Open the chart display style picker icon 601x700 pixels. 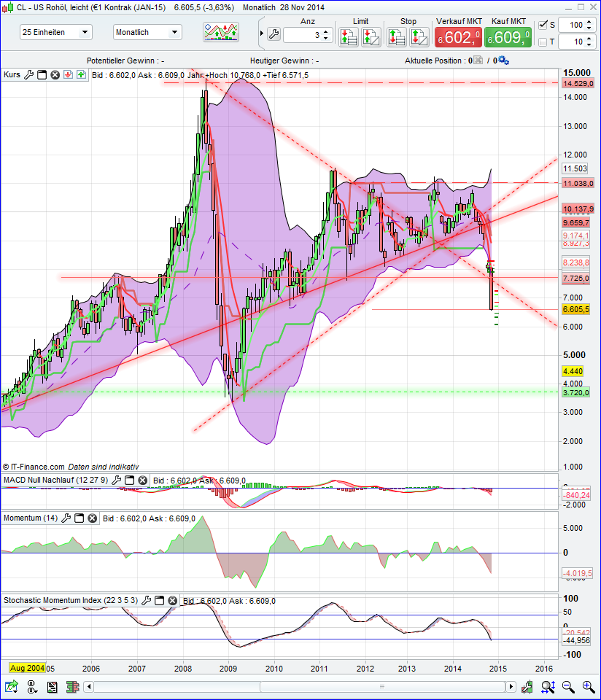221,31
